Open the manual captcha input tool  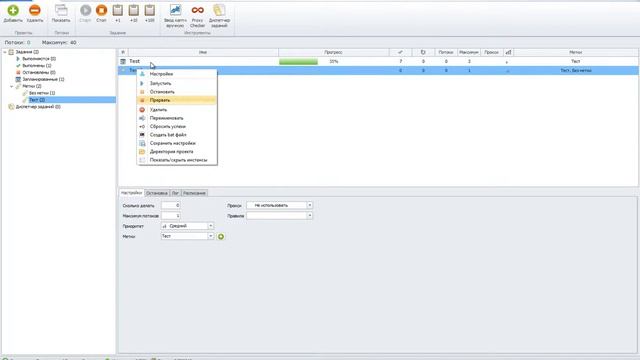pos(176,10)
